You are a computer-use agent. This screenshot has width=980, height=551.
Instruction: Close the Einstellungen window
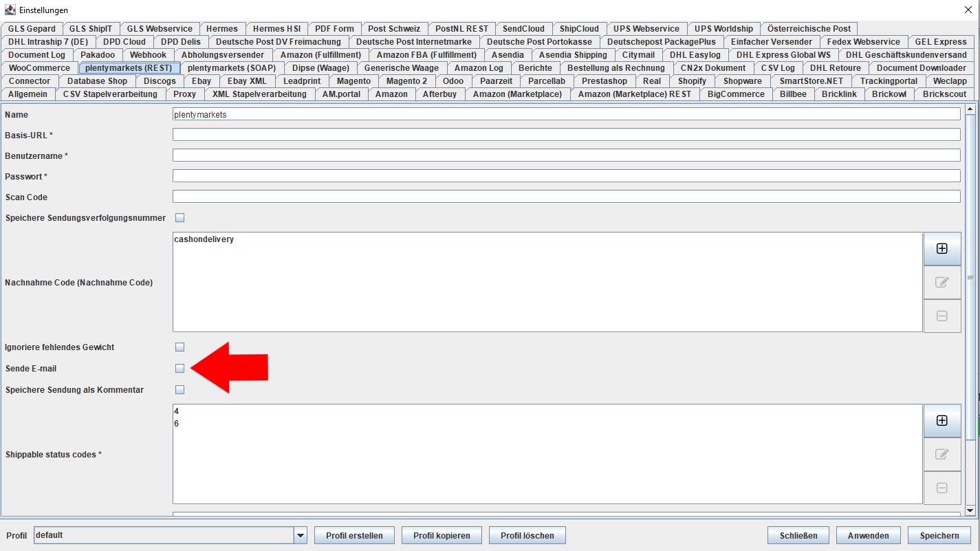(x=969, y=10)
